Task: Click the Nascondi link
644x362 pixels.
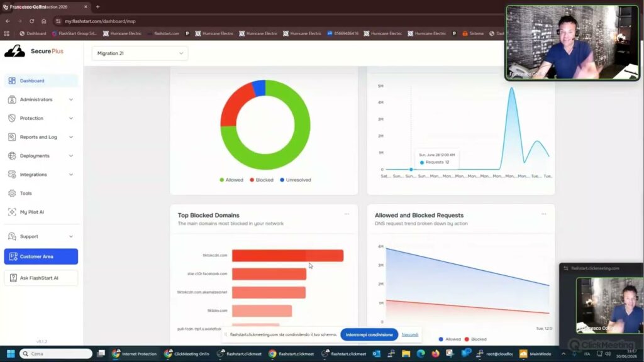Action: point(410,335)
